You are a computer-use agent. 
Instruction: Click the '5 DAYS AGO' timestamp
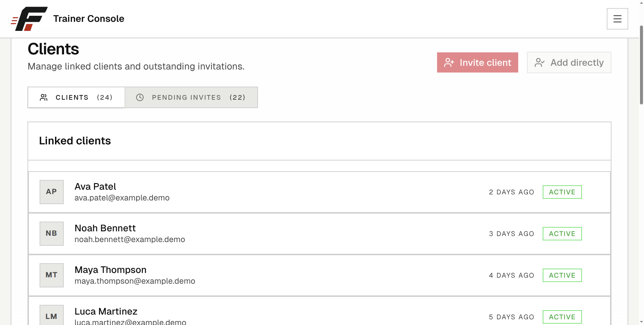point(512,317)
